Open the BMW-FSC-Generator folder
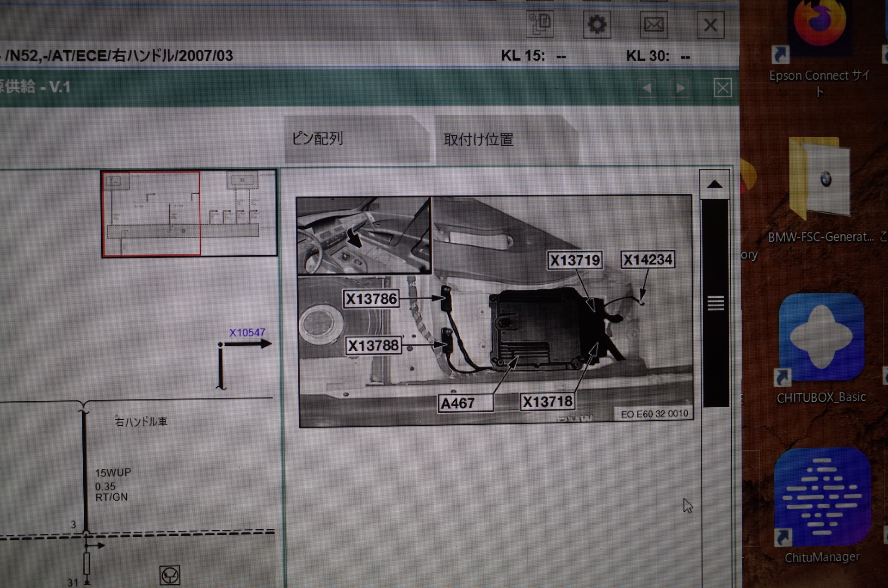This screenshot has height=588, width=888. [x=820, y=178]
